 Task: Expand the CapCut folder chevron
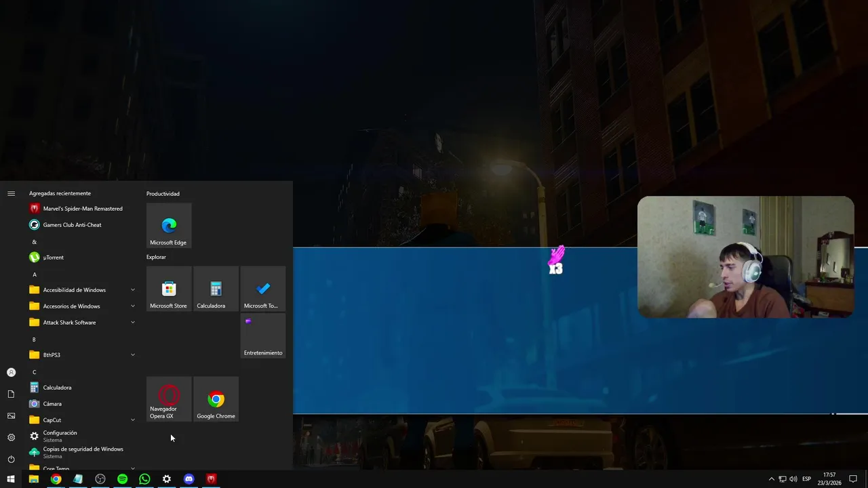point(133,420)
